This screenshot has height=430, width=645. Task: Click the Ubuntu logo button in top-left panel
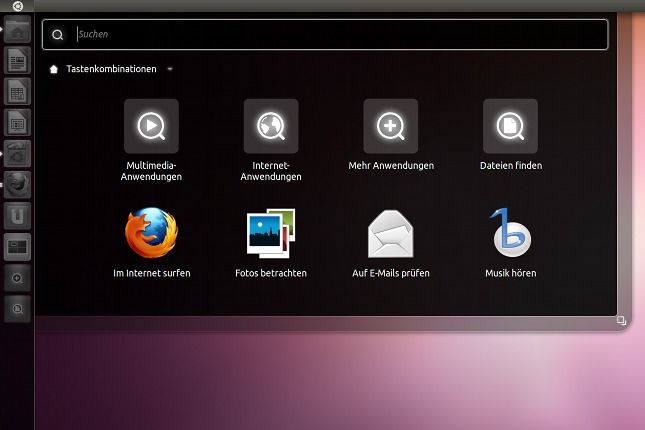click(x=17, y=6)
